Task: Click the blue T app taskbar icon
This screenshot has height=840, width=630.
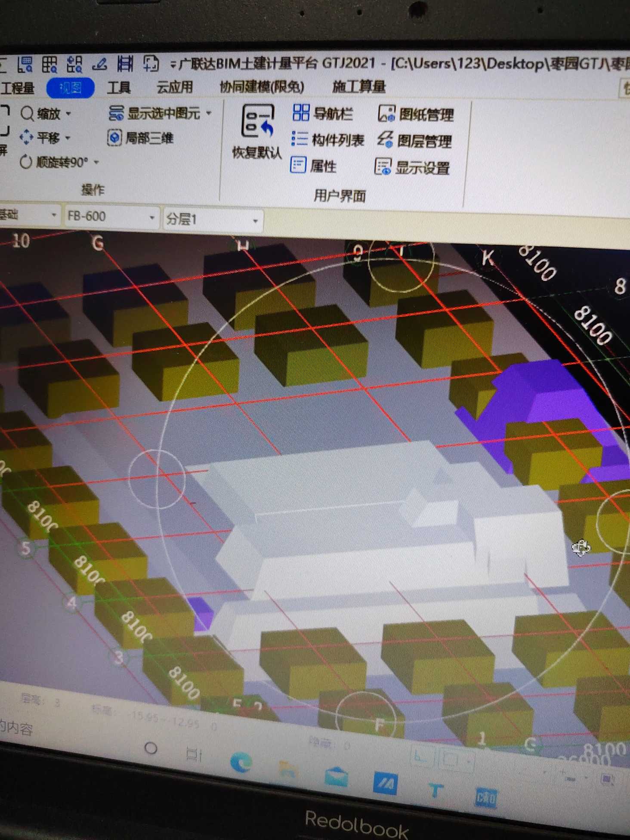Action: coord(435,791)
